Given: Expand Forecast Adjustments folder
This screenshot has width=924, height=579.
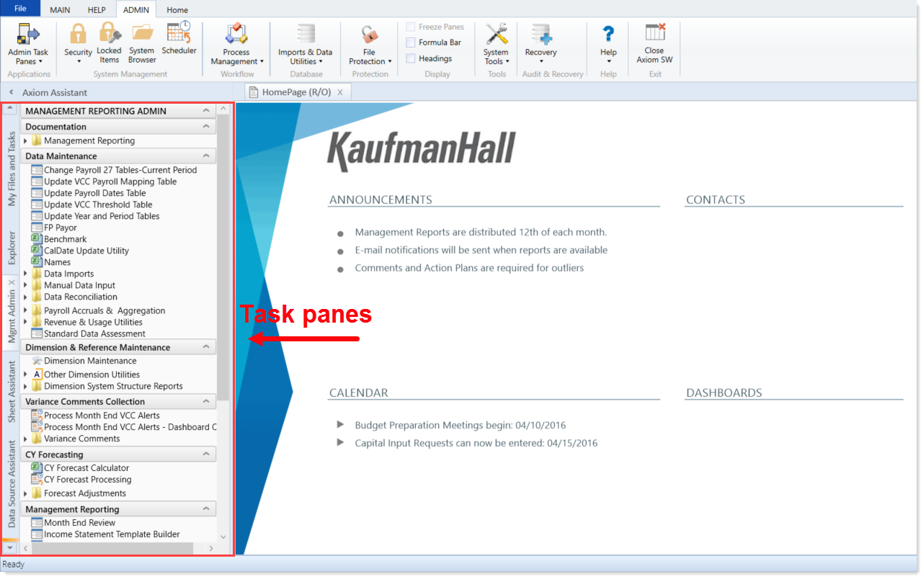Looking at the screenshot, I should tap(25, 494).
